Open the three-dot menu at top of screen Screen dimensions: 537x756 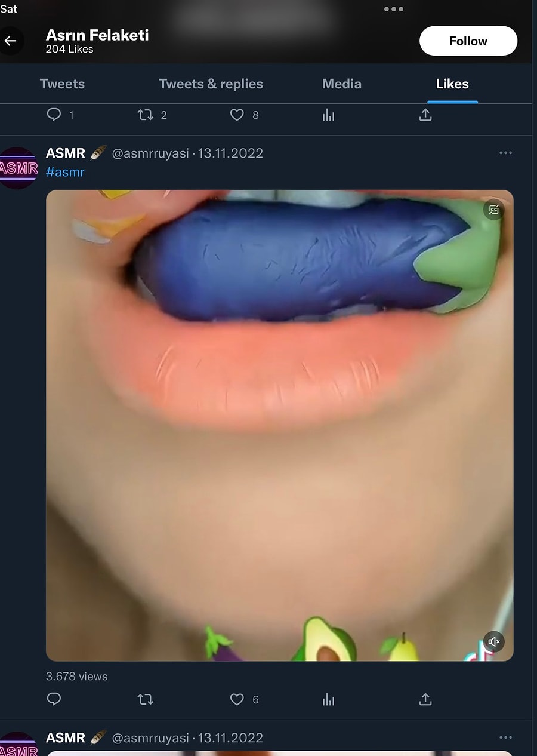[x=393, y=9]
